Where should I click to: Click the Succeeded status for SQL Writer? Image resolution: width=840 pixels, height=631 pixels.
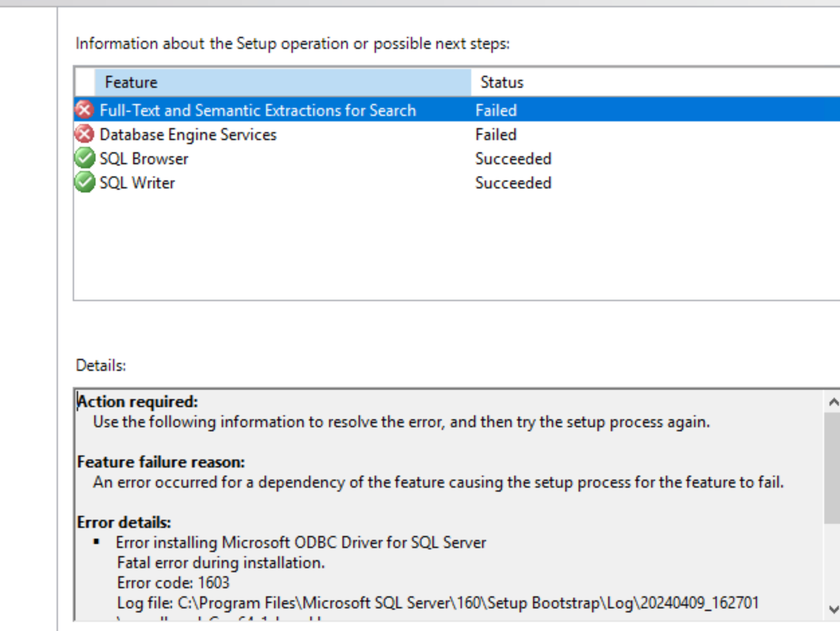(513, 183)
